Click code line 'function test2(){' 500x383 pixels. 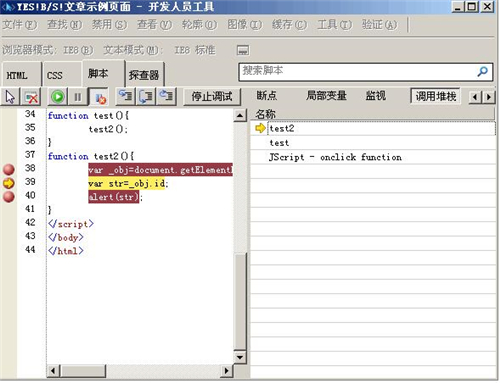pyautogui.click(x=91, y=156)
